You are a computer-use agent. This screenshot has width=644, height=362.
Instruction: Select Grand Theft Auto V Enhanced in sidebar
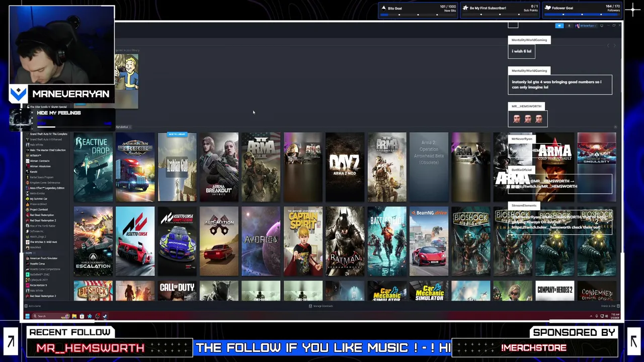pos(44,139)
